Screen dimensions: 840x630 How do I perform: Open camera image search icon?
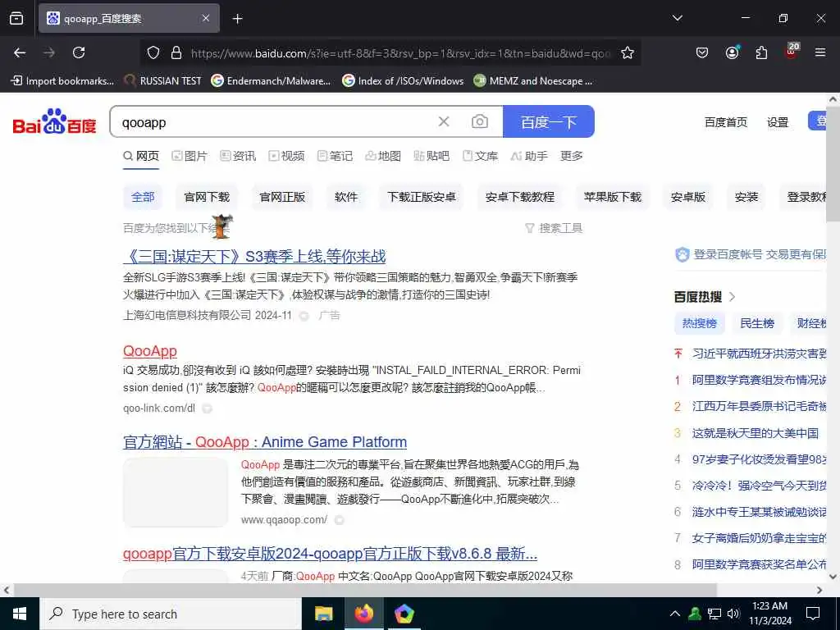tap(479, 121)
